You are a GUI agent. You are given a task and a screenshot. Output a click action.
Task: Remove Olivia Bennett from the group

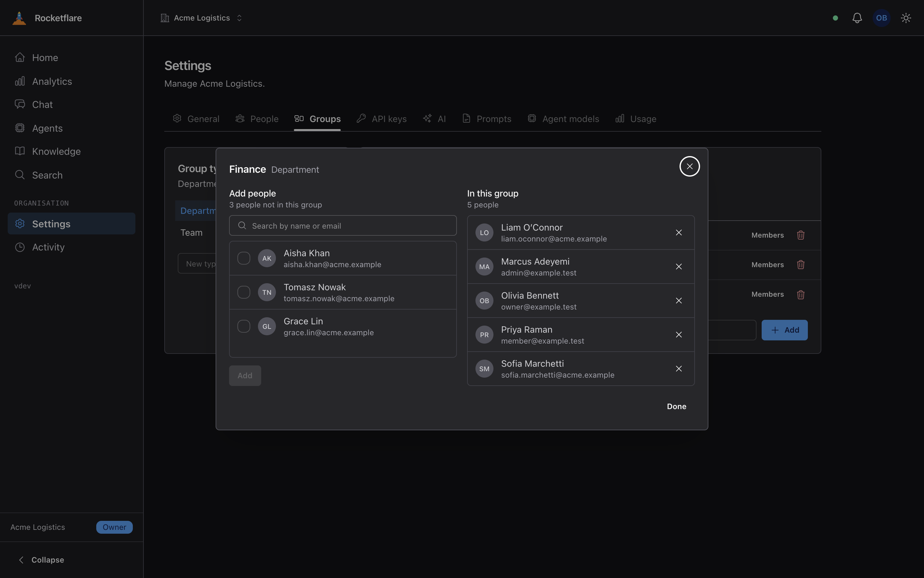[x=679, y=301]
